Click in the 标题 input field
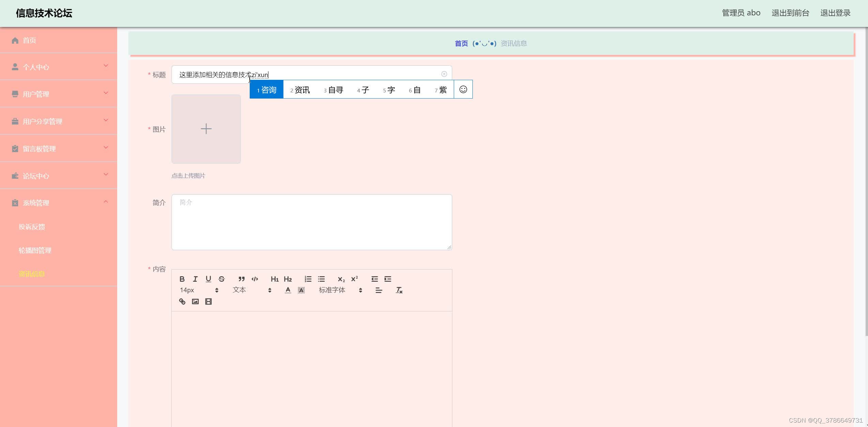 click(312, 74)
